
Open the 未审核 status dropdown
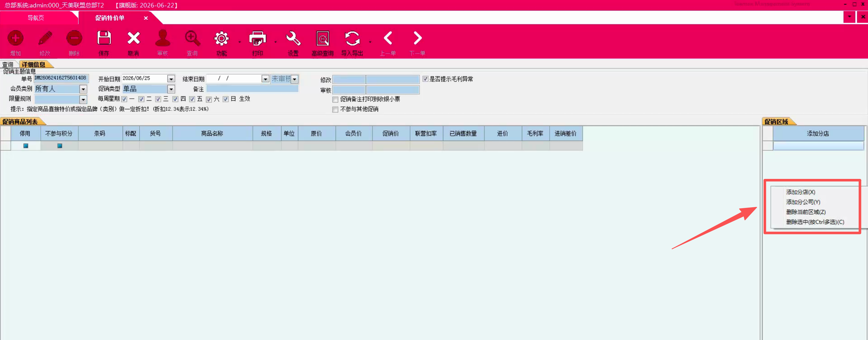(295, 79)
